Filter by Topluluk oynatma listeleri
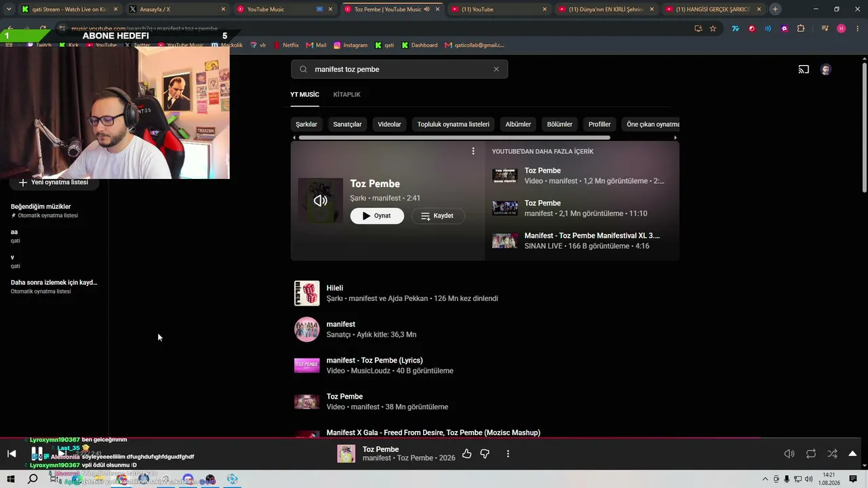 tap(453, 125)
